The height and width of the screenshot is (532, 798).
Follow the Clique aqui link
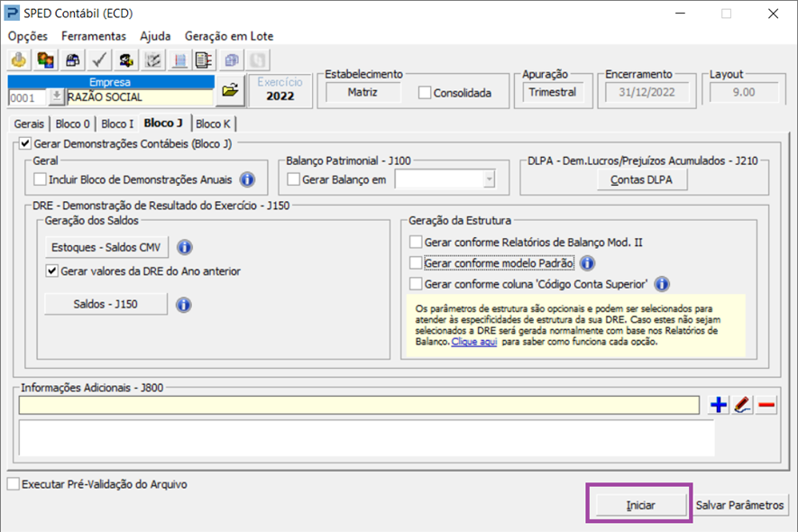[474, 343]
